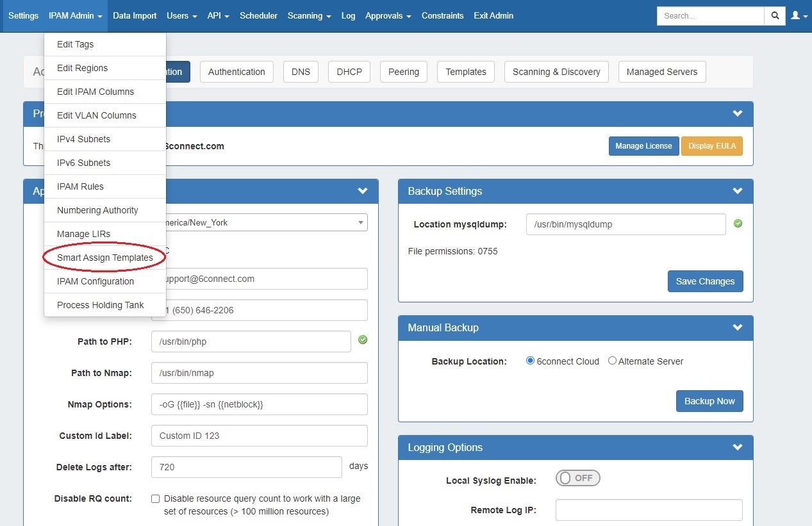The image size is (812, 526).
Task: Collapse the Logging Options panel chevron
Action: click(x=738, y=447)
